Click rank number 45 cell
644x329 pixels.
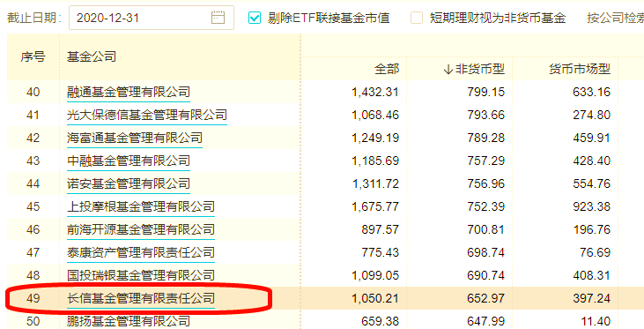click(x=33, y=206)
